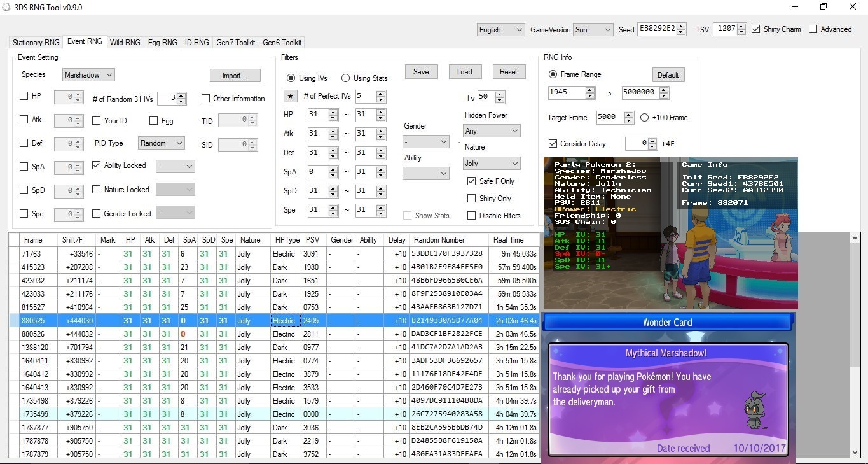This screenshot has height=464, width=868.
Task: Click the Lv level stepper field
Action: [491, 97]
